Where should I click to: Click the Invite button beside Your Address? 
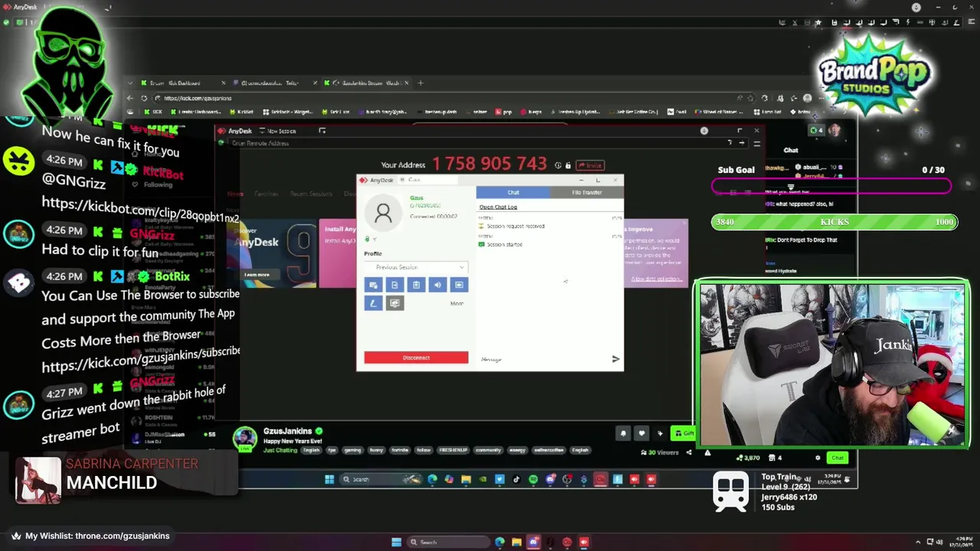(590, 165)
